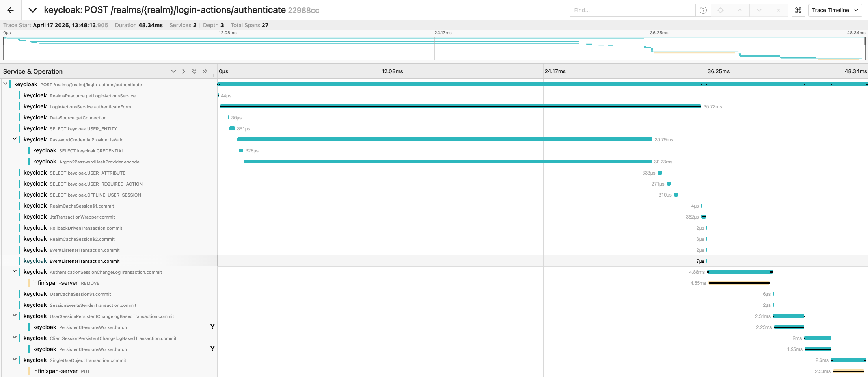Jump to next search result arrow
The width and height of the screenshot is (868, 377).
(x=759, y=10)
